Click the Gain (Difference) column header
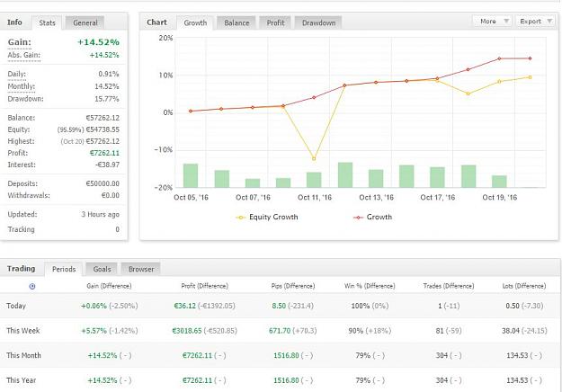This screenshot has width=562, height=392. coord(109,286)
